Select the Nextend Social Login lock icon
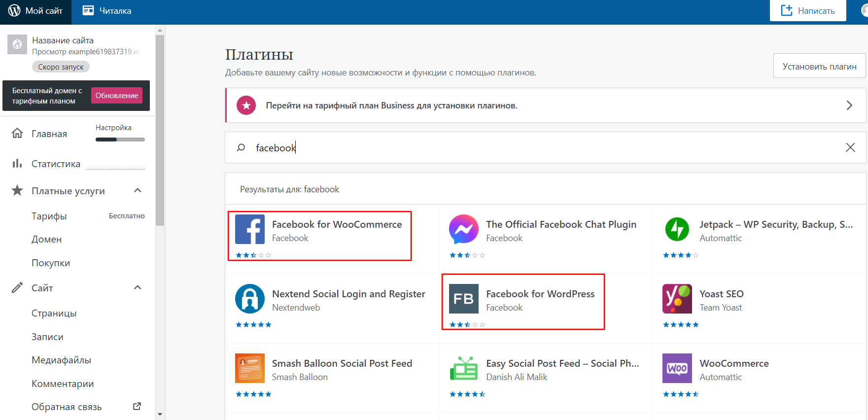The image size is (868, 420). (250, 299)
